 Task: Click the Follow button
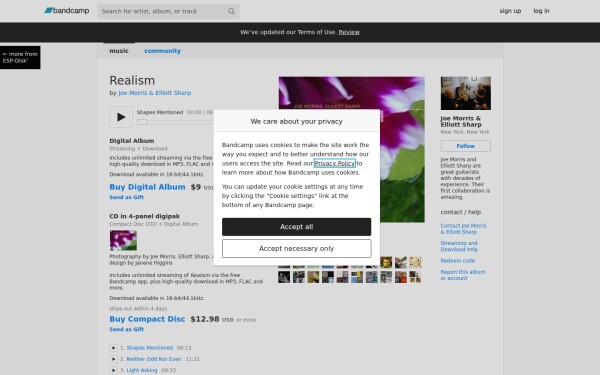pyautogui.click(x=466, y=146)
